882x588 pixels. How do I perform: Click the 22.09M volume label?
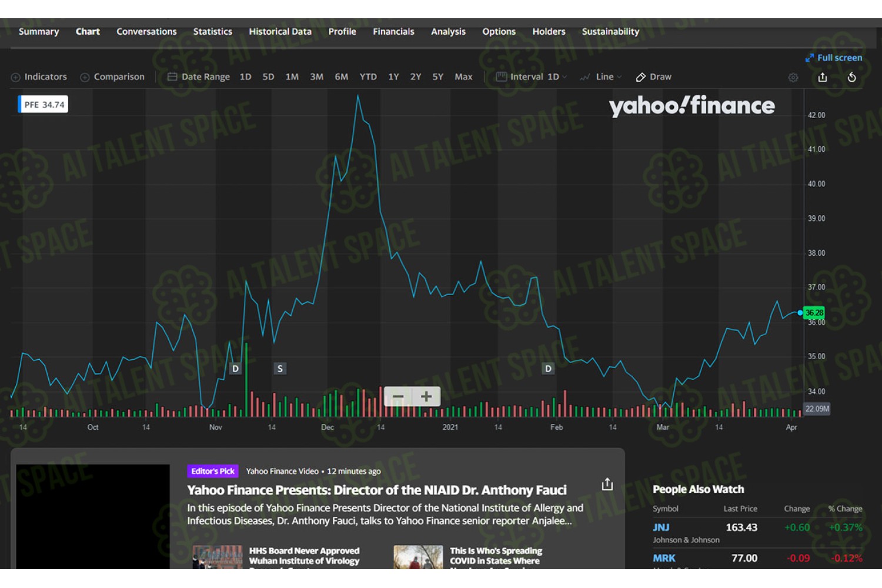817,409
